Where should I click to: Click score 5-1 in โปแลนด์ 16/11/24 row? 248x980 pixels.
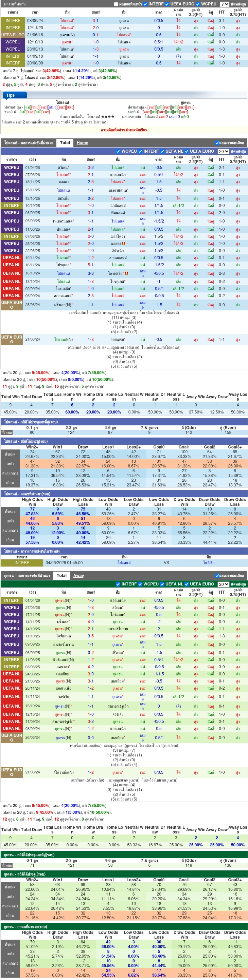91,265
